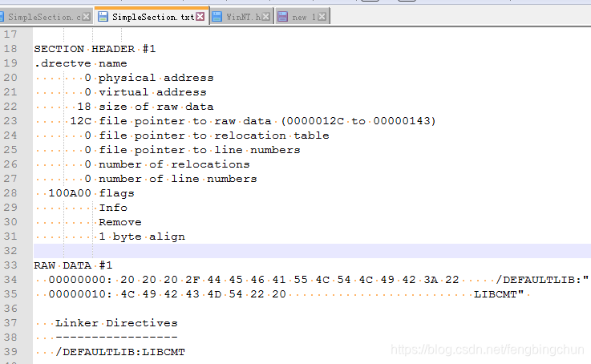Click the "number of line numbers" line
The height and width of the screenshot is (364, 591).
click(x=171, y=179)
